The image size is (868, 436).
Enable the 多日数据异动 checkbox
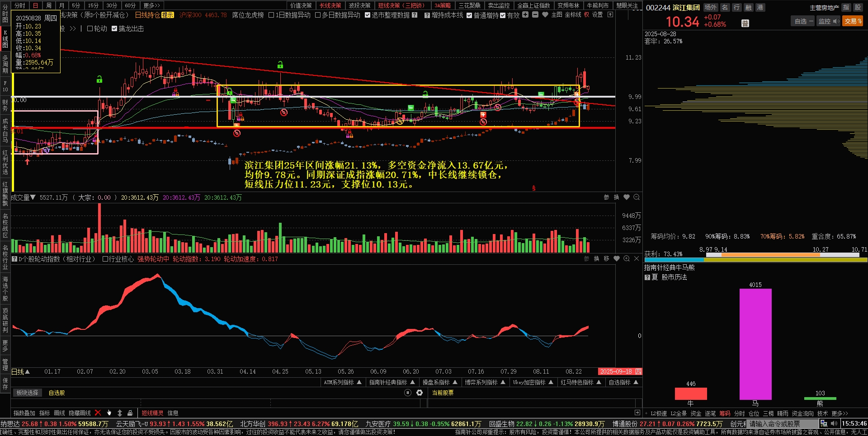coord(318,15)
